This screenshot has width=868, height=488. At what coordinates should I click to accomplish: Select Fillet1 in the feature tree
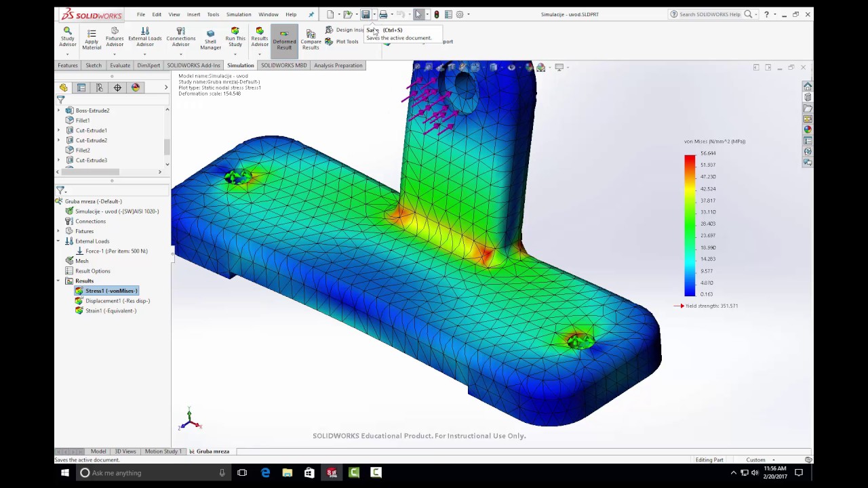pyautogui.click(x=83, y=120)
